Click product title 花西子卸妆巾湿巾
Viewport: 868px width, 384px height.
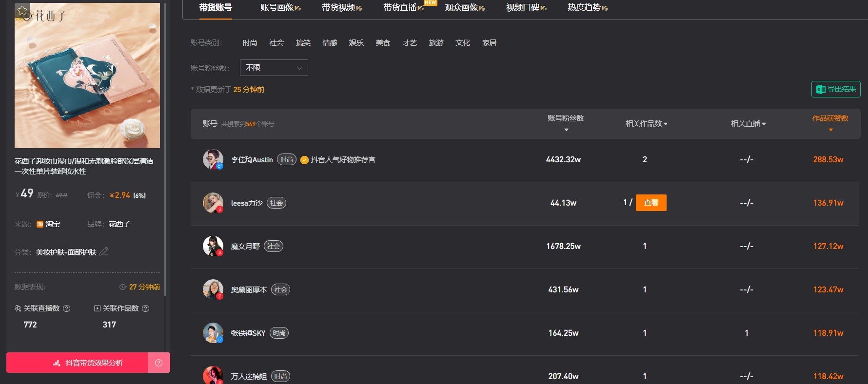[x=84, y=166]
